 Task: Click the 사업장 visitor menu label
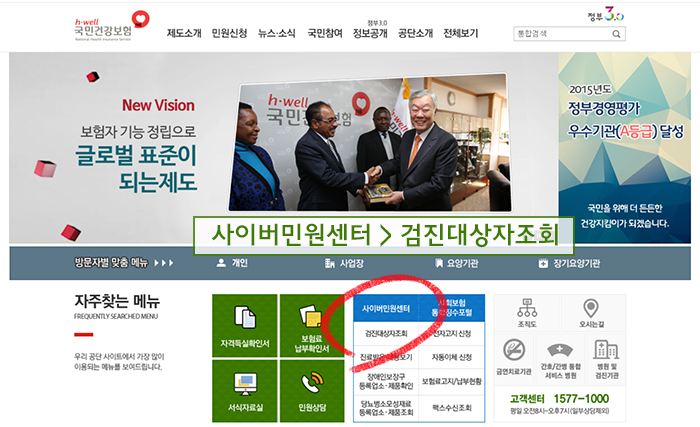tap(352, 263)
